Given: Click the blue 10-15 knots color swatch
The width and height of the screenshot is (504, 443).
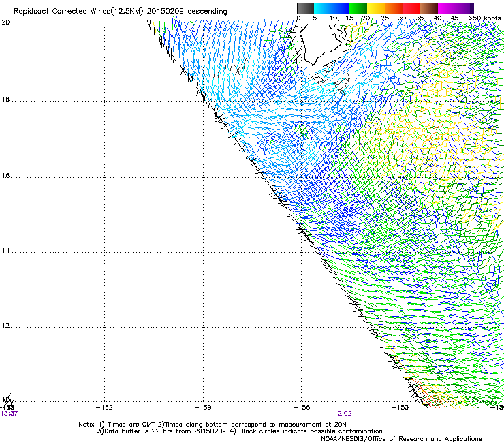Looking at the screenshot, I should coord(341,8).
